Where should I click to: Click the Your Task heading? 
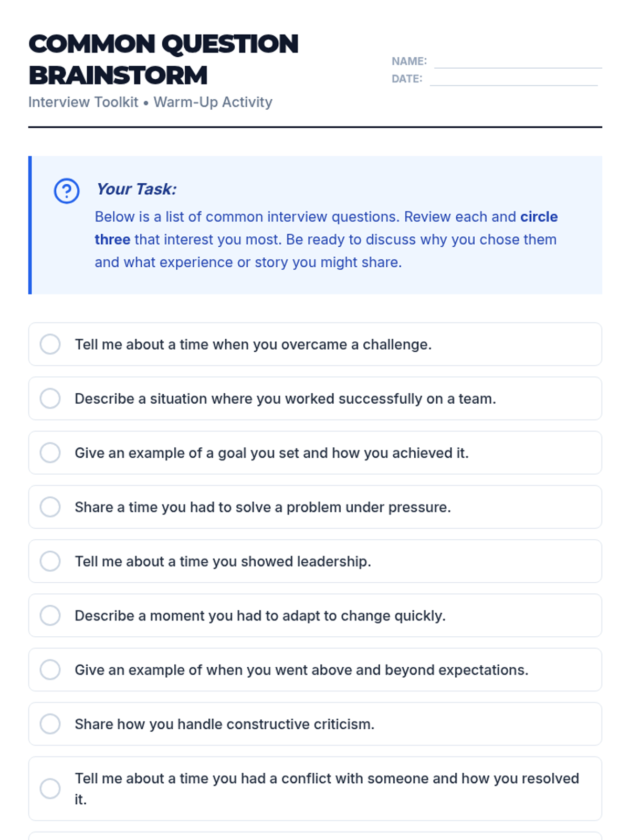point(136,189)
